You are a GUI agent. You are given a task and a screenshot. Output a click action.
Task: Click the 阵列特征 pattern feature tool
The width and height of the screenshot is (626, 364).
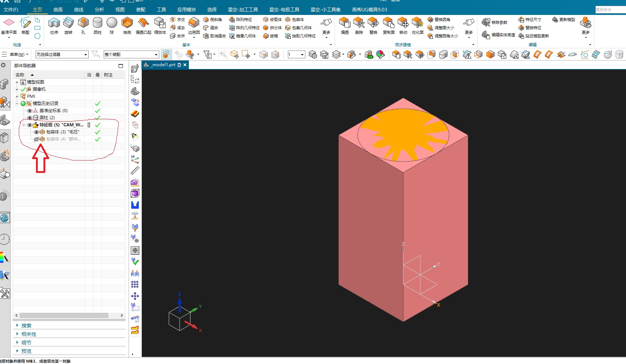(241, 20)
